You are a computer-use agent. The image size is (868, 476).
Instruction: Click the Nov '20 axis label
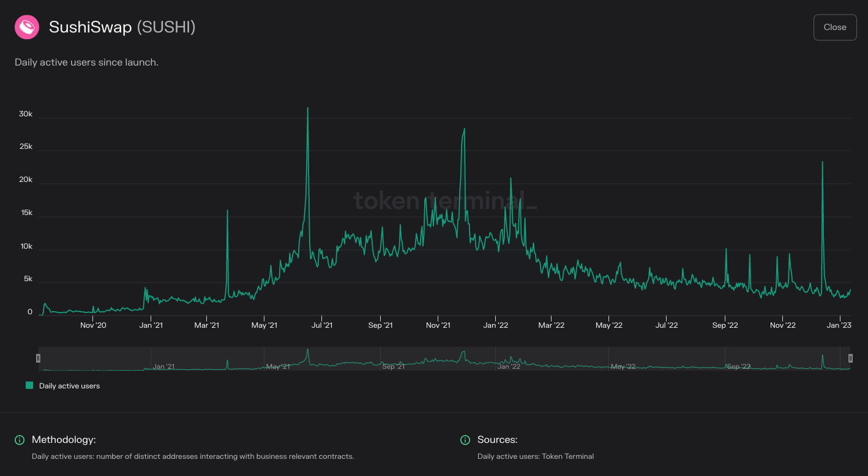coord(93,325)
